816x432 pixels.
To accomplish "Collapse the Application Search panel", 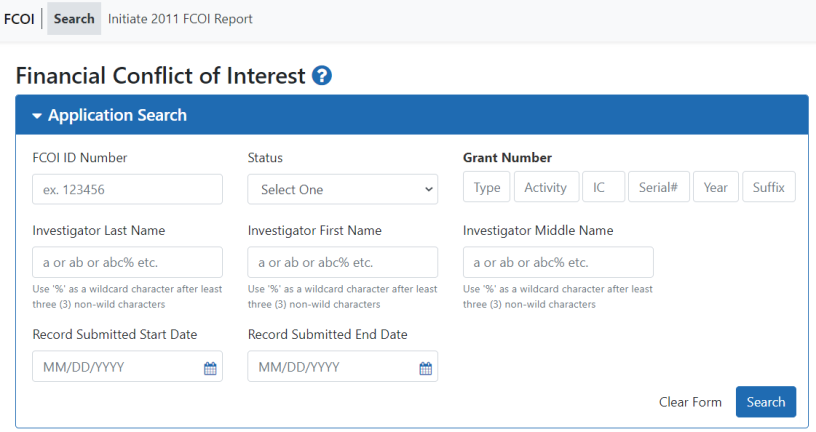I will point(110,115).
